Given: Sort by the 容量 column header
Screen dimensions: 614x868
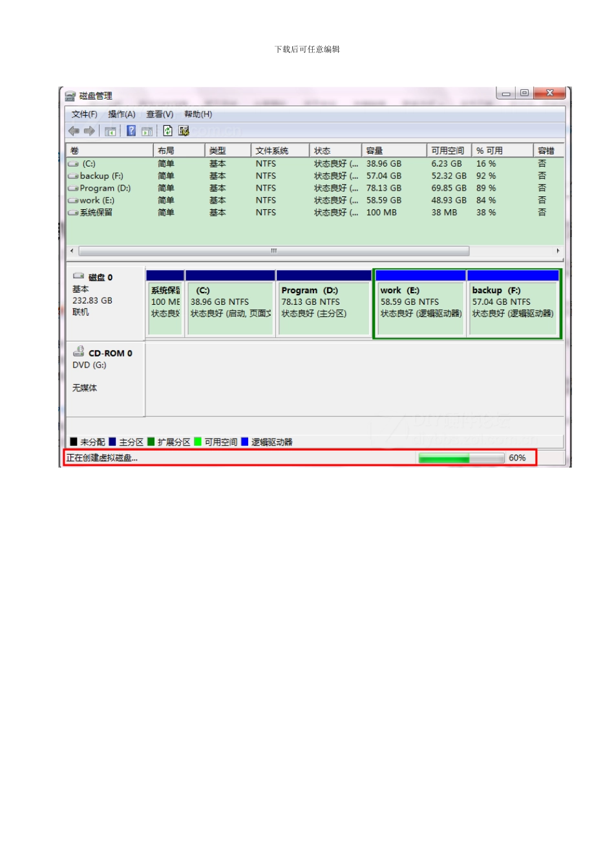Looking at the screenshot, I should 394,150.
